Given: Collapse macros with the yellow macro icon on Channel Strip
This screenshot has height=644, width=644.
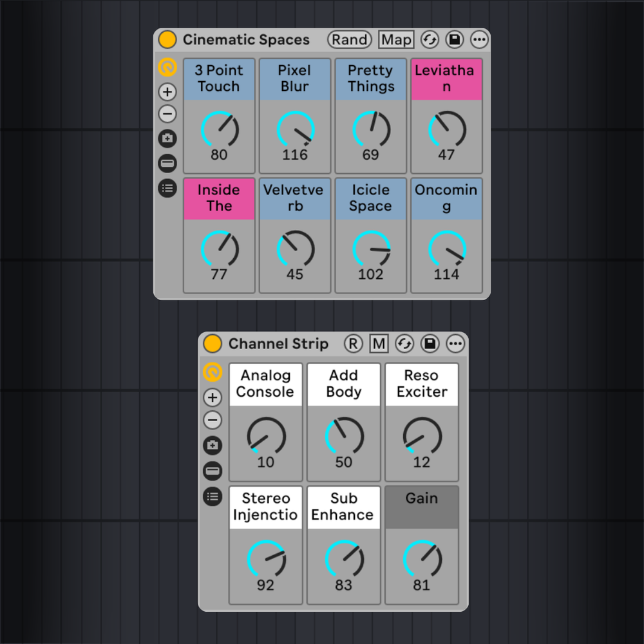Looking at the screenshot, I should (x=212, y=371).
